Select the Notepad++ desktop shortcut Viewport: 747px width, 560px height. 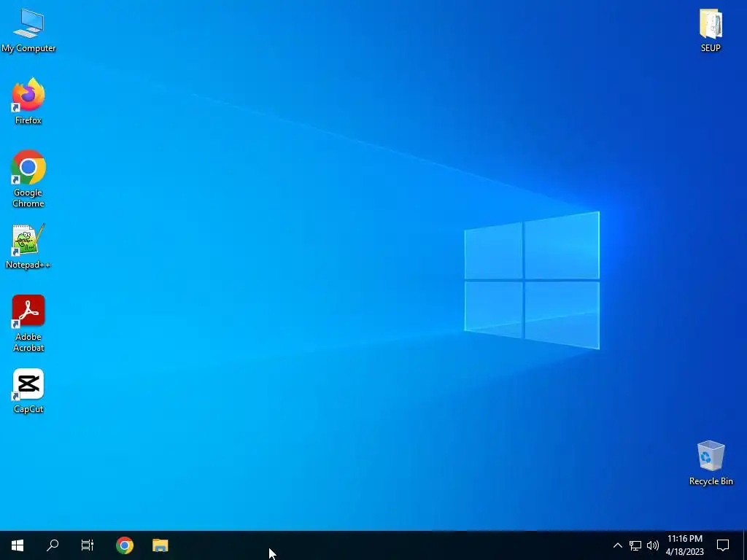tap(28, 246)
